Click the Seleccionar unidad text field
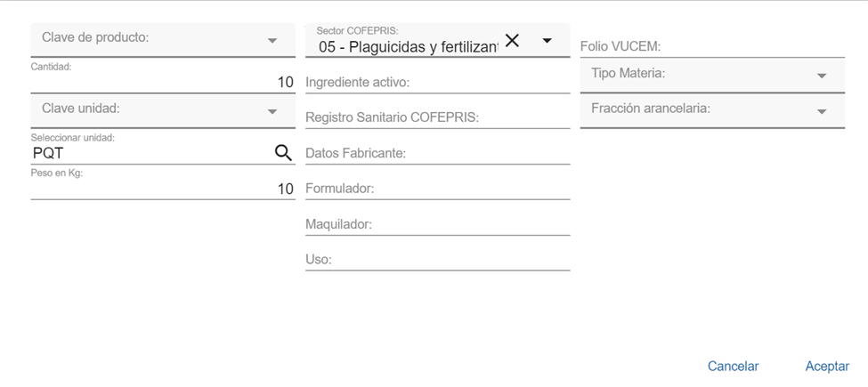 [x=147, y=153]
